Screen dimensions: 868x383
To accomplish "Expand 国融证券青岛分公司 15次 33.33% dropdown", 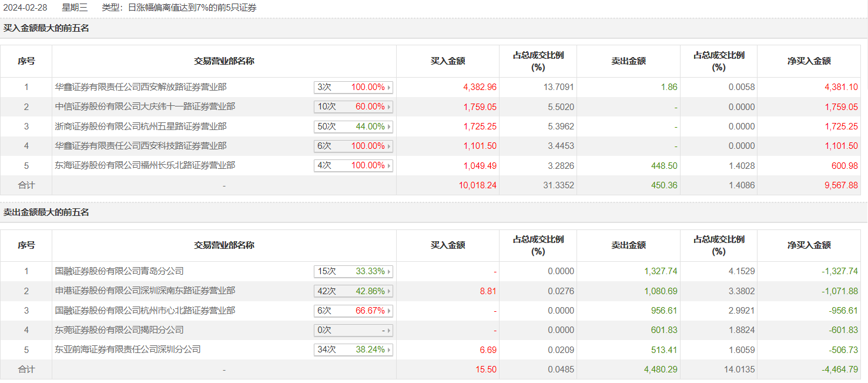I will pos(353,271).
